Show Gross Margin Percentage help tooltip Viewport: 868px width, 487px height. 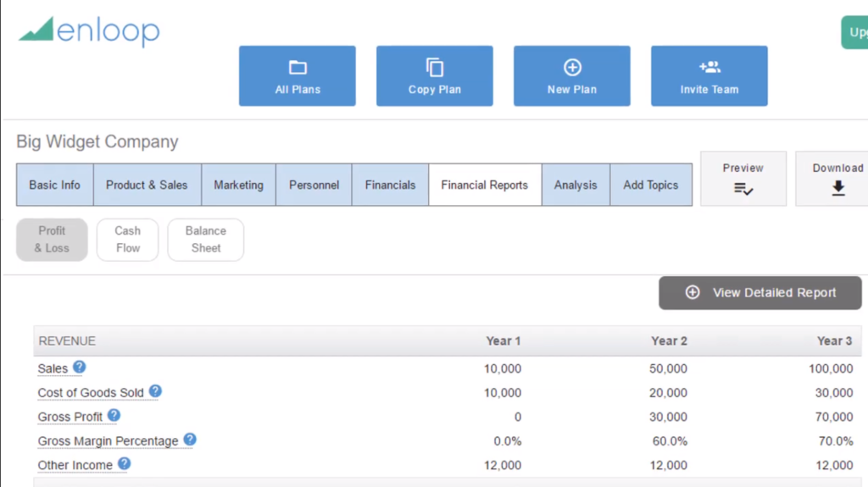click(x=190, y=440)
